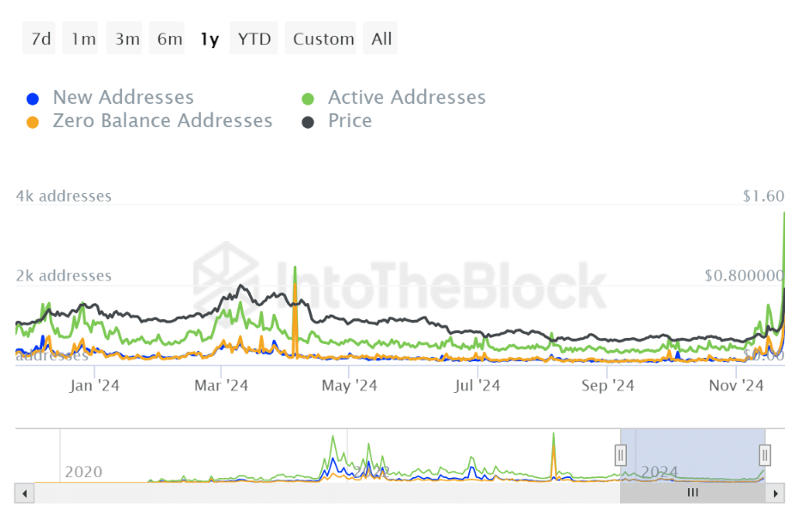This screenshot has width=803, height=532.
Task: Select the 1m time range
Action: tap(80, 39)
